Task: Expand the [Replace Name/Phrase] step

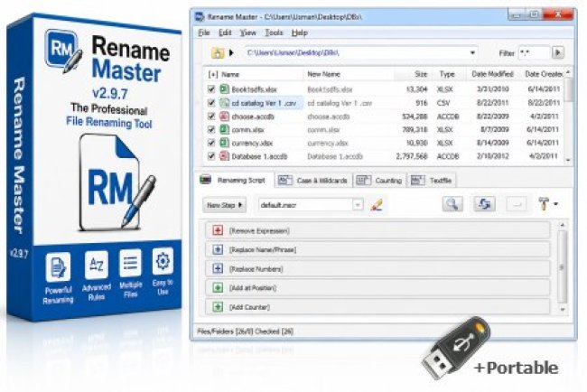Action: tap(218, 249)
